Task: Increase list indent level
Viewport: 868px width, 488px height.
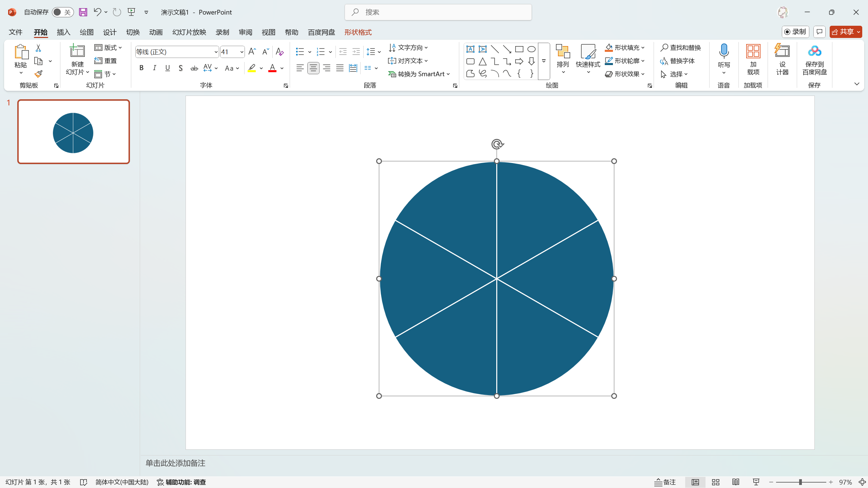Action: pyautogui.click(x=356, y=52)
